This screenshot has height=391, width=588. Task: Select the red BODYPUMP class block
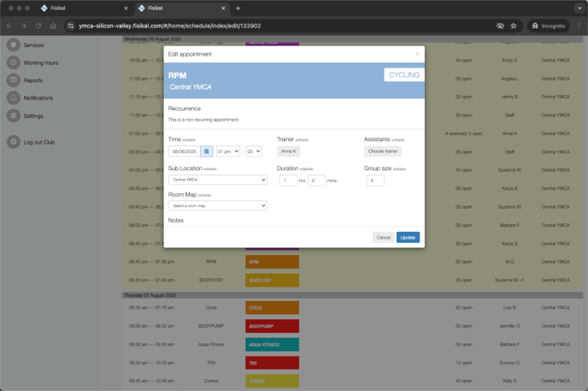273,326
